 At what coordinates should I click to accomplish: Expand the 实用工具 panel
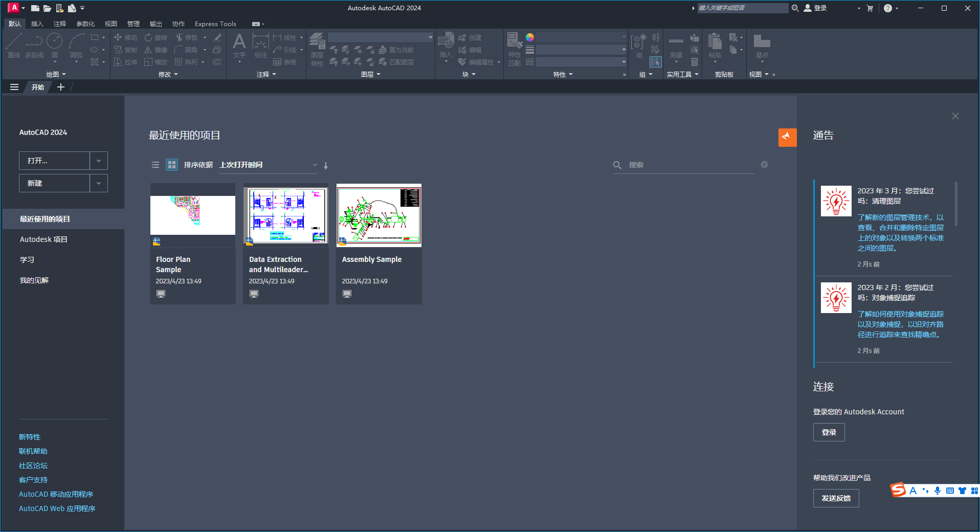click(x=682, y=74)
